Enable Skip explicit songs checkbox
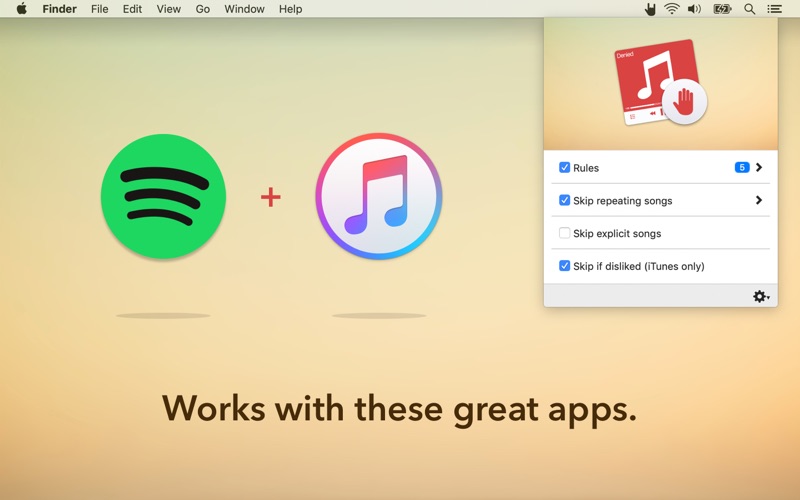Viewport: 800px width, 500px height. tap(564, 233)
